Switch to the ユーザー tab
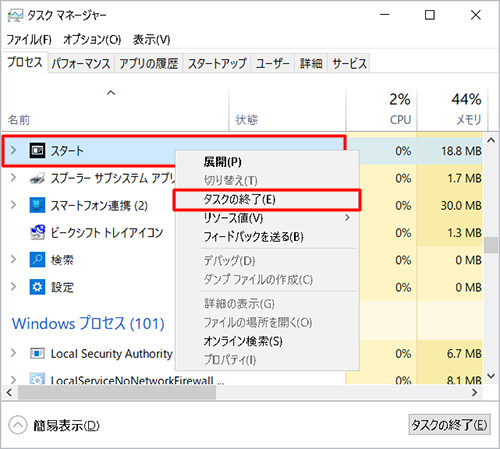 [273, 63]
